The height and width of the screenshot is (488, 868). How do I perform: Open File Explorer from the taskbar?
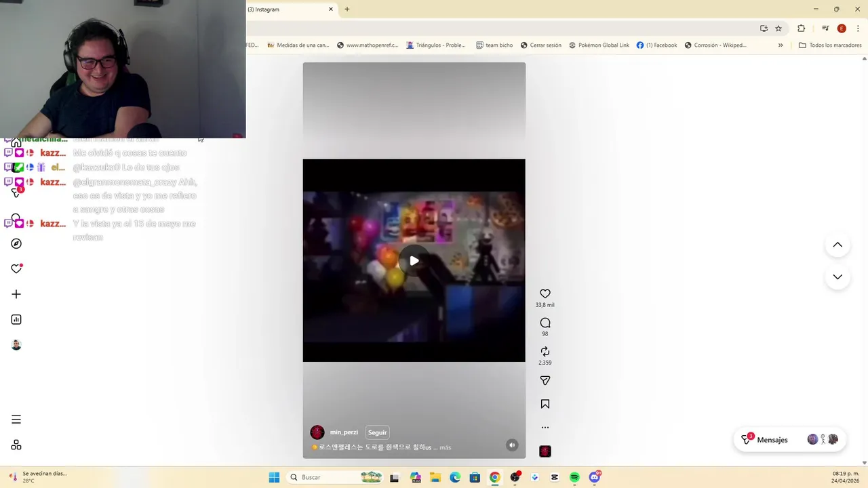click(x=435, y=477)
